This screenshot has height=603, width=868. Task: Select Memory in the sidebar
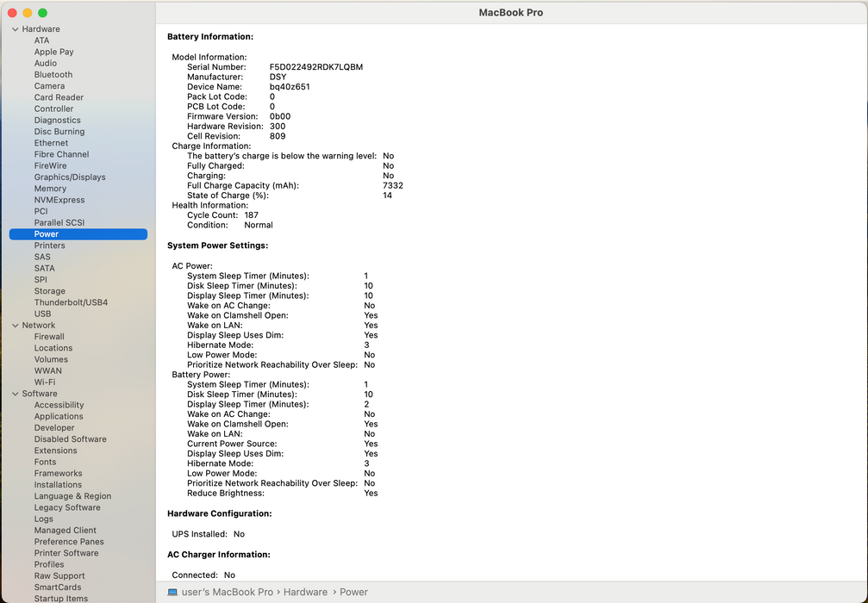point(50,189)
